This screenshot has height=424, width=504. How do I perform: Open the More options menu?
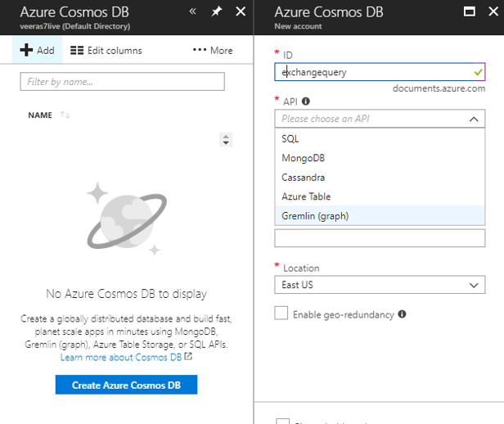[x=213, y=51]
